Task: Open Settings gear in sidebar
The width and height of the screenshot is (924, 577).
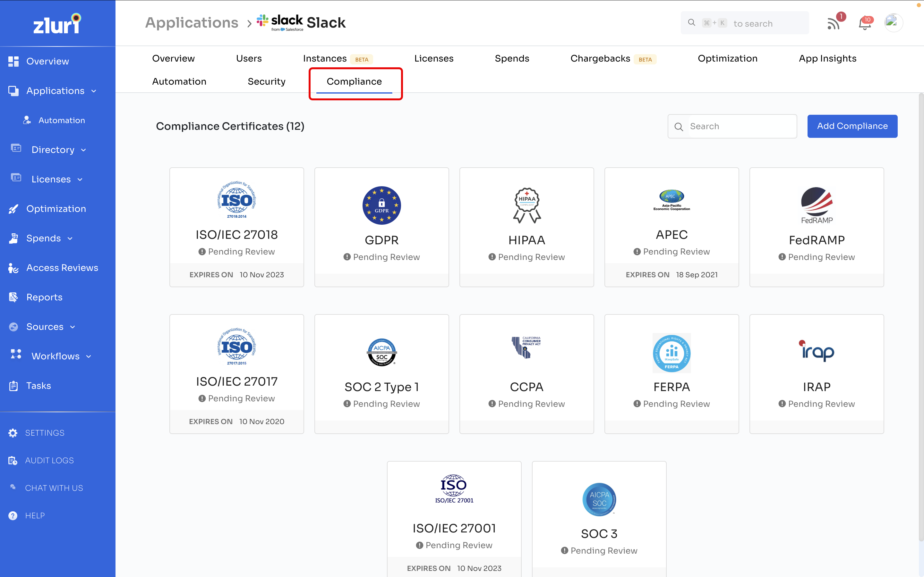Action: (13, 433)
